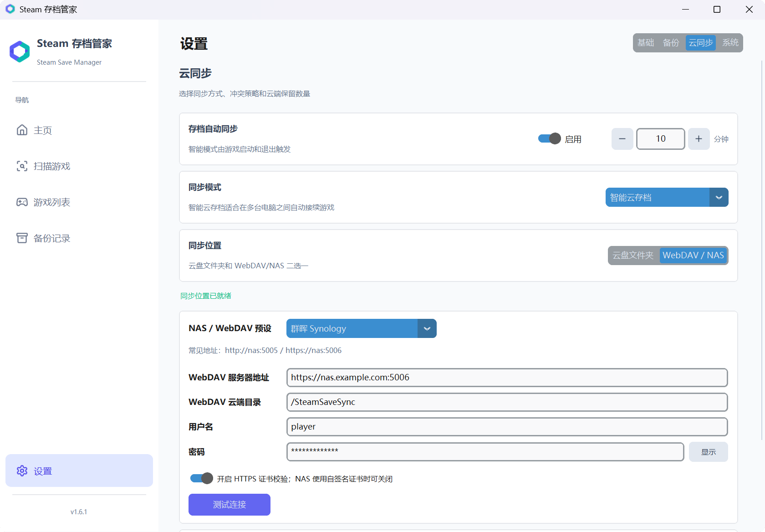Click the sync interval minutes field showing 10
Image resolution: width=765 pixels, height=532 pixels.
(660, 139)
